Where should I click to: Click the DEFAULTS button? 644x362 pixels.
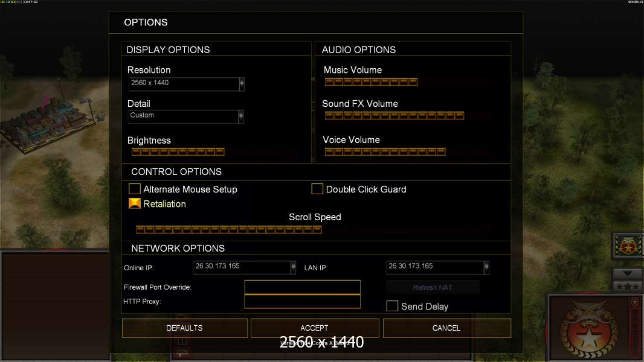click(184, 328)
